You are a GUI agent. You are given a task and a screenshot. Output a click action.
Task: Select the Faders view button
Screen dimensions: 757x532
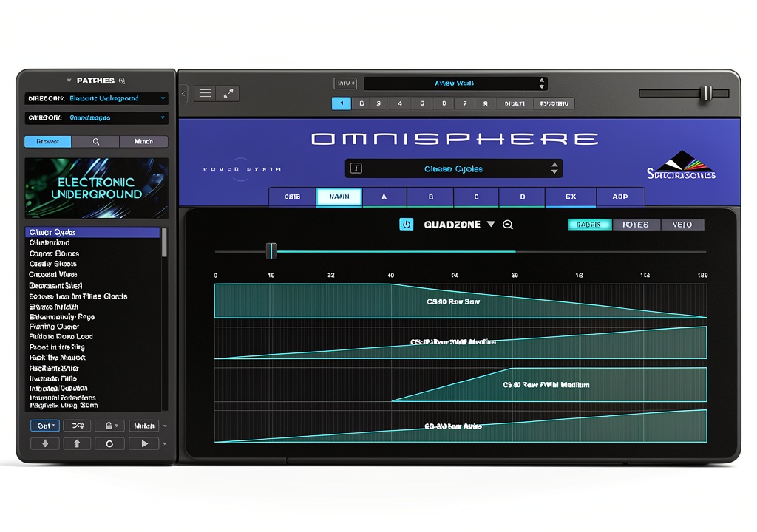click(x=589, y=225)
